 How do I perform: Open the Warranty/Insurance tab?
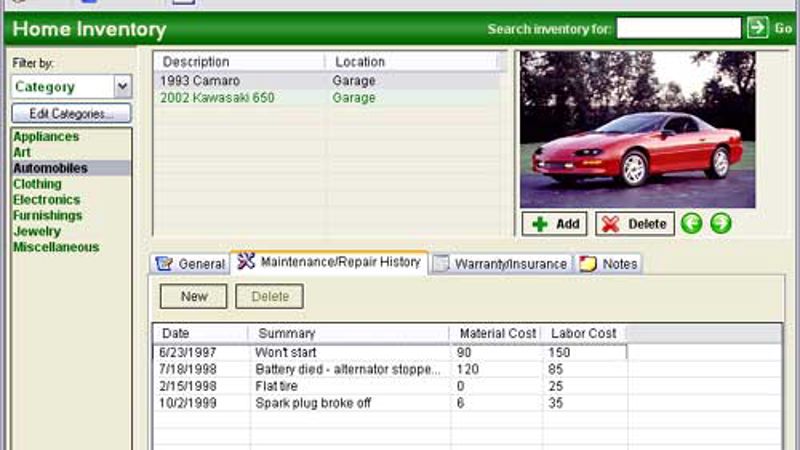click(501, 264)
